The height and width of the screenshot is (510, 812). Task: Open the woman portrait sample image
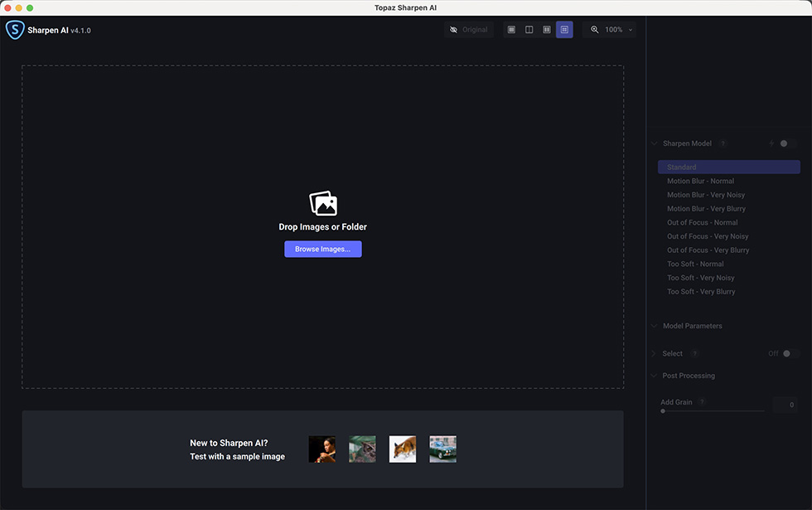point(321,449)
